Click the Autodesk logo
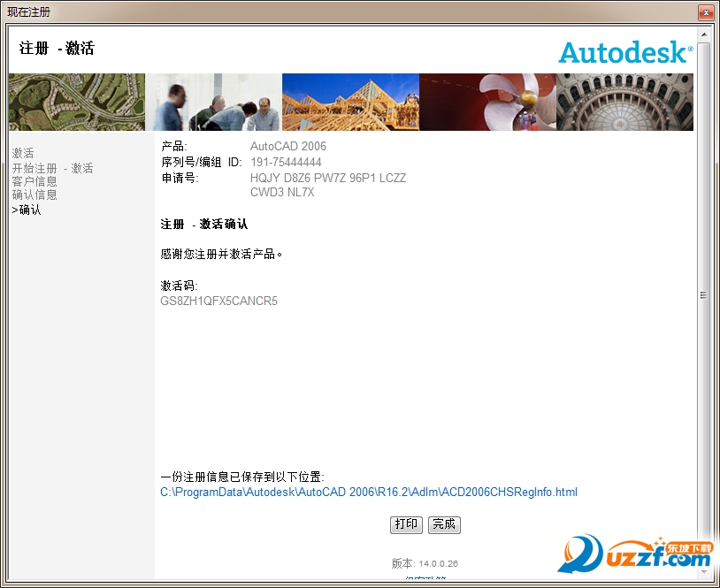Image resolution: width=720 pixels, height=588 pixels. pyautogui.click(x=625, y=52)
